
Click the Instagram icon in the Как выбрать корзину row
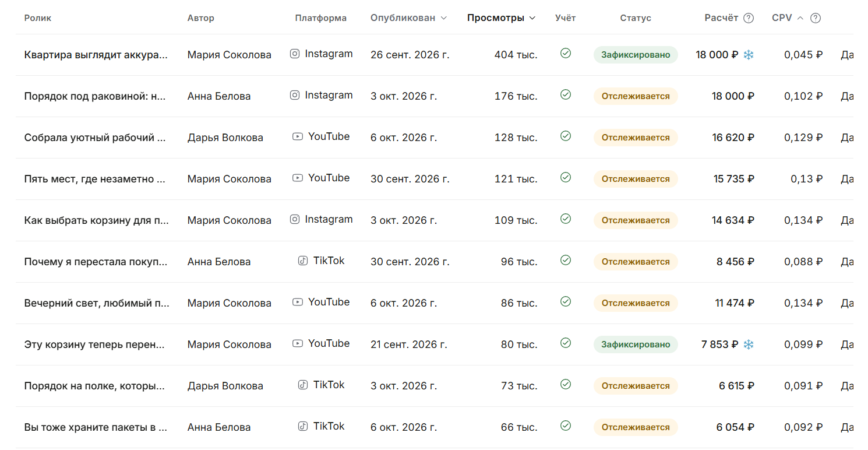tap(295, 219)
